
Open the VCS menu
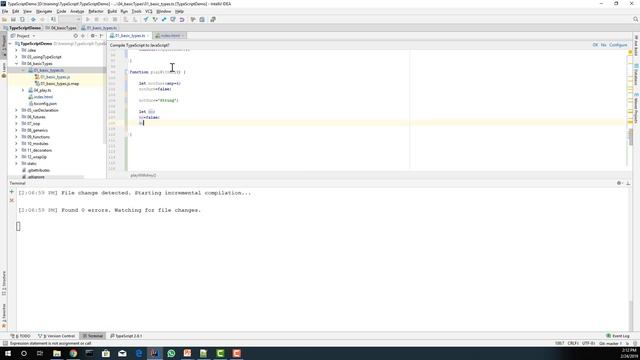(149, 11)
